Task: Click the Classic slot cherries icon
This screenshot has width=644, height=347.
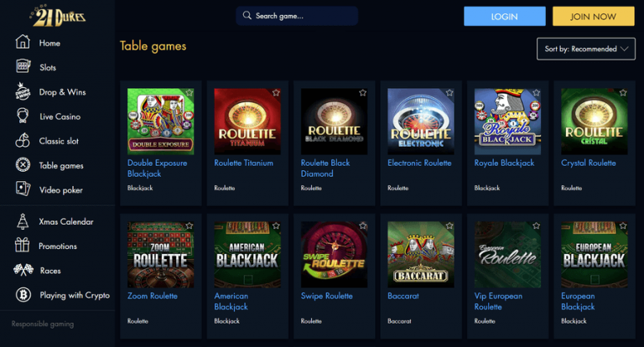Action: point(23,141)
